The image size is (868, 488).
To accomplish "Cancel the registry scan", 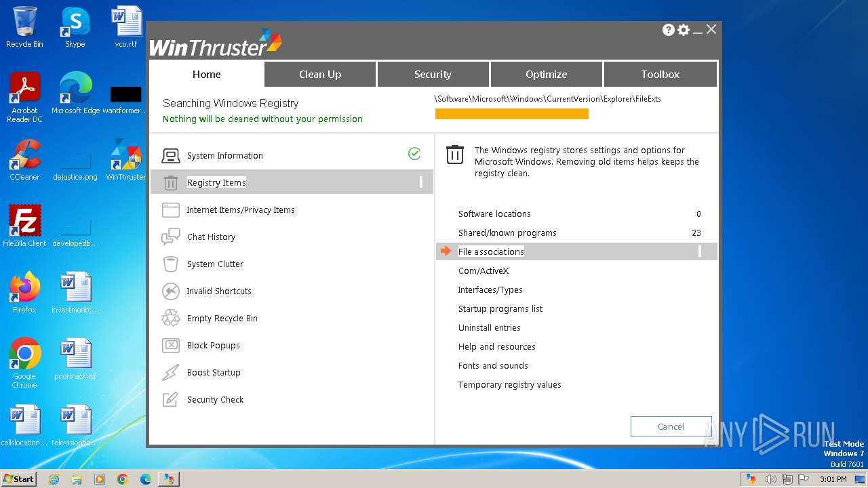I will pyautogui.click(x=671, y=426).
